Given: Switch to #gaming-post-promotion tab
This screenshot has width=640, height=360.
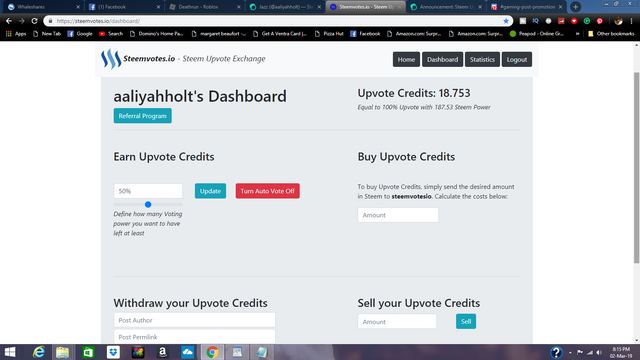Looking at the screenshot, I should tap(527, 7).
